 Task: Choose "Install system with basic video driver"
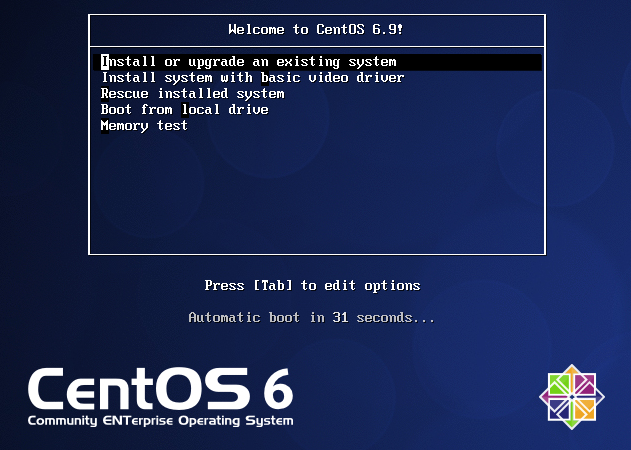coord(252,78)
